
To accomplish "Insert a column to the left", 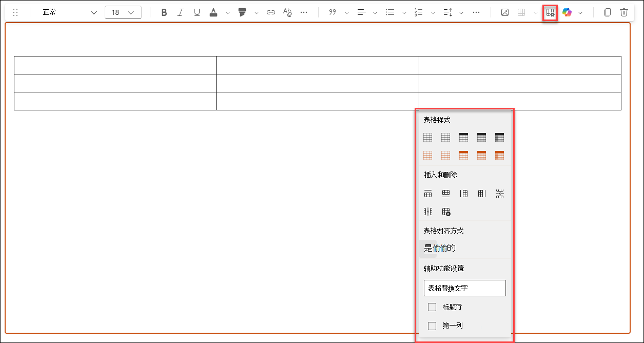I will click(x=464, y=194).
